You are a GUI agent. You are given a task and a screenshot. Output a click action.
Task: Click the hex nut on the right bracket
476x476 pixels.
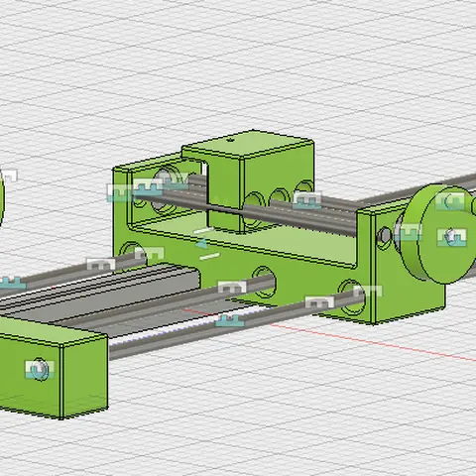(x=384, y=236)
